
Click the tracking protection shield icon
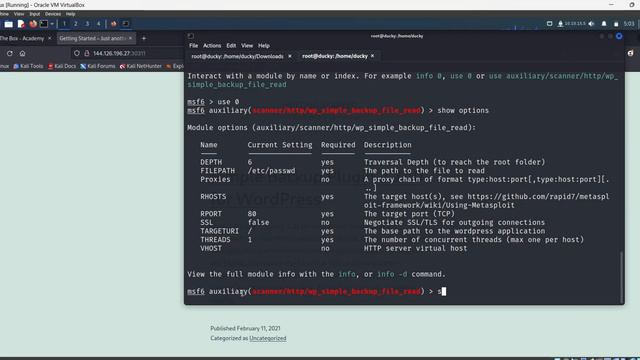[x=77, y=53]
